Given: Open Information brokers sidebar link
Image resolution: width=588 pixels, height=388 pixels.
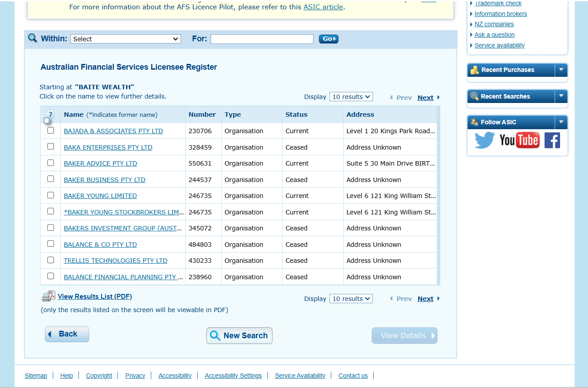Looking at the screenshot, I should [501, 14].
